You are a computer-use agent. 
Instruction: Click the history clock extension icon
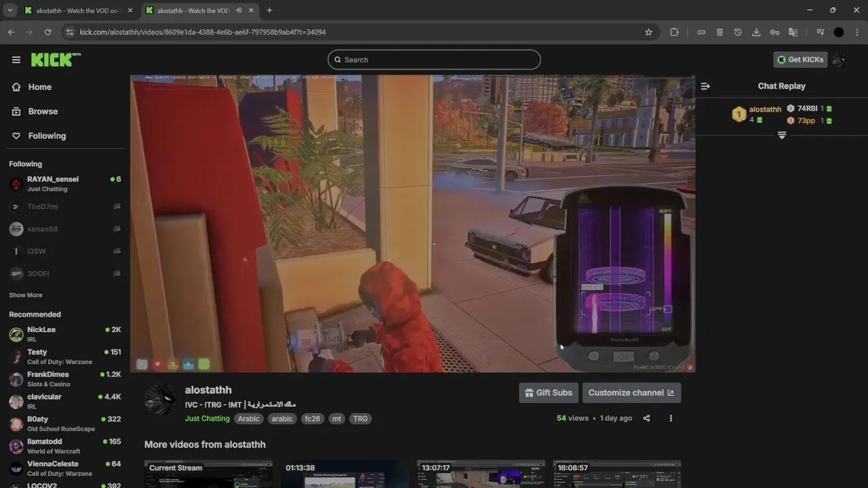click(x=738, y=32)
